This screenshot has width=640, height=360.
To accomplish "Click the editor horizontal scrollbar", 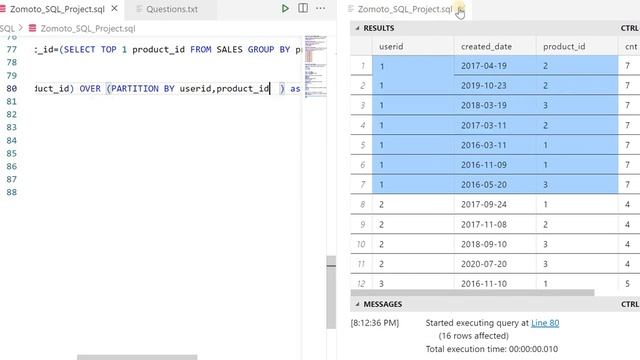I will tap(137, 357).
